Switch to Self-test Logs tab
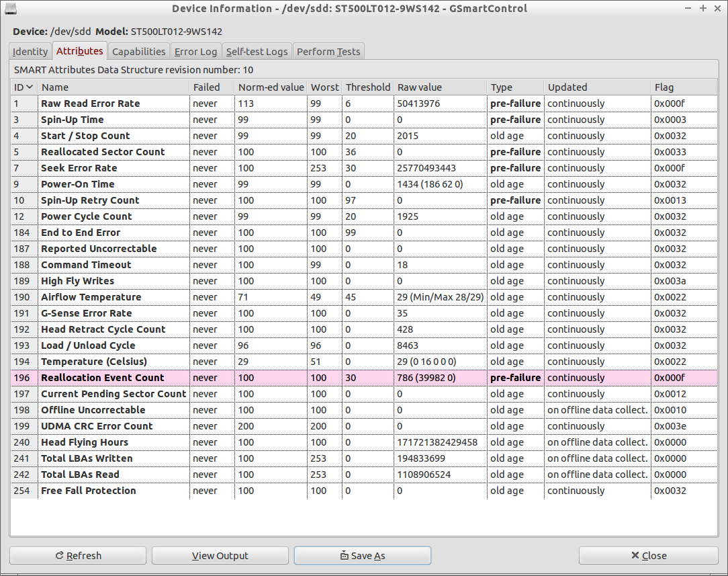 point(257,52)
